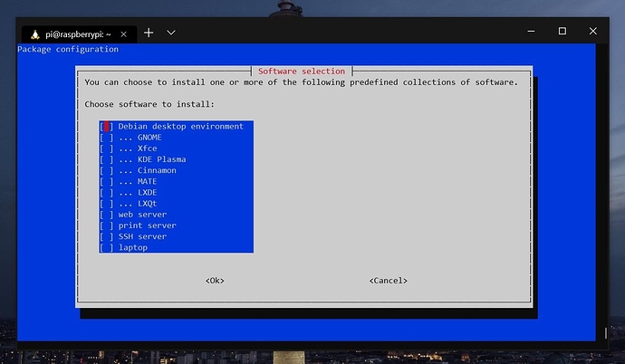The width and height of the screenshot is (625, 364).
Task: Click the 'Choose software to install:' label
Action: point(149,104)
